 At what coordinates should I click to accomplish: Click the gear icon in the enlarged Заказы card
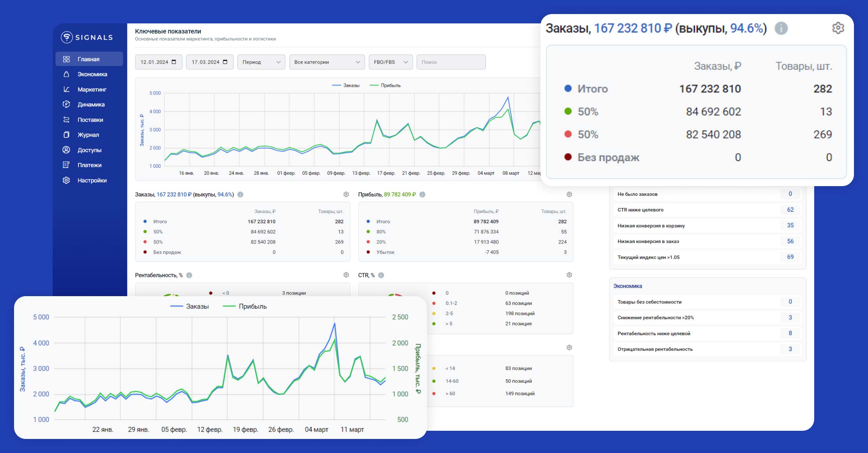click(x=838, y=28)
